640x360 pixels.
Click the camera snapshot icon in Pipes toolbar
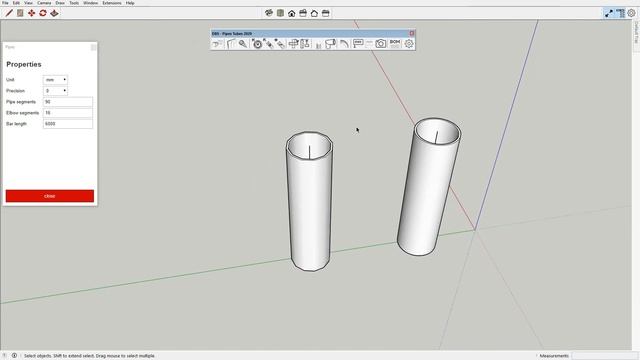point(380,43)
